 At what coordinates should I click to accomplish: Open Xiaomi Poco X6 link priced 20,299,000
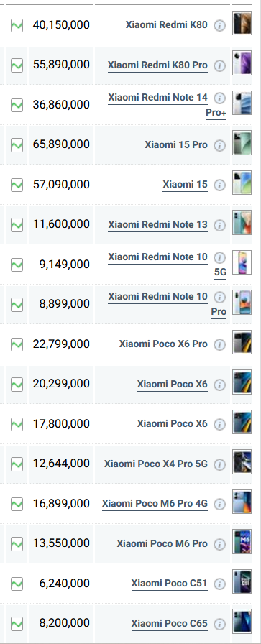[x=173, y=385]
